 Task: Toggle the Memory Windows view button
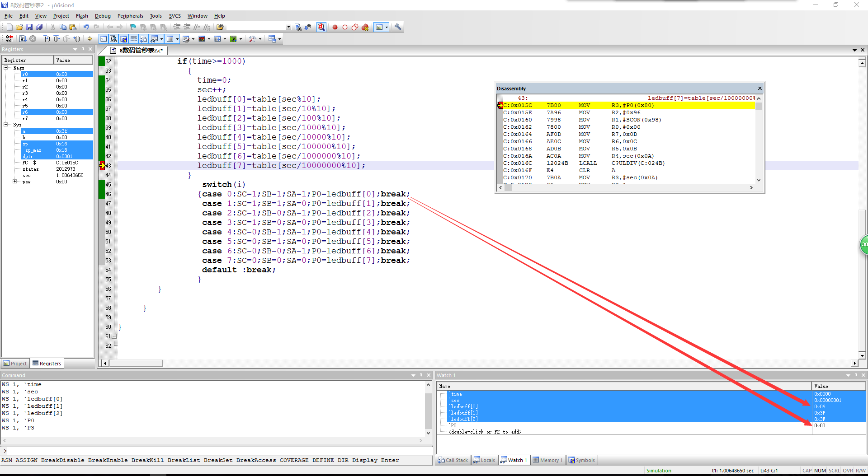[x=170, y=39]
